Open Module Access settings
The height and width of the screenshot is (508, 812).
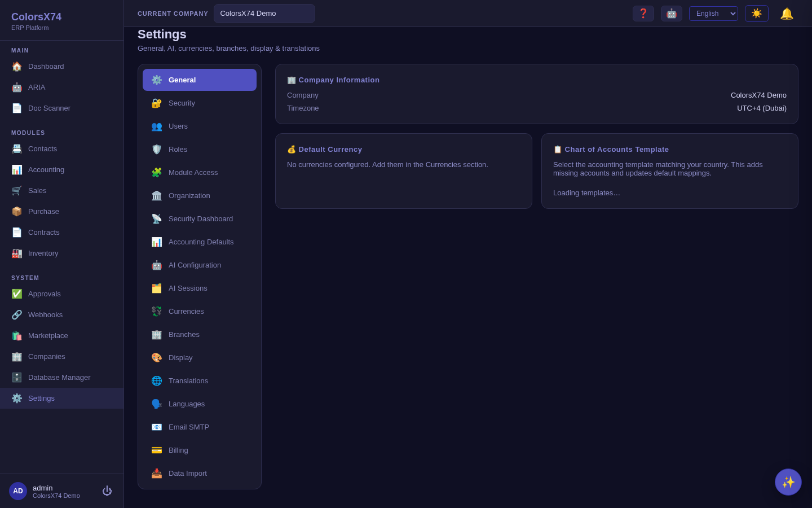[x=200, y=173]
